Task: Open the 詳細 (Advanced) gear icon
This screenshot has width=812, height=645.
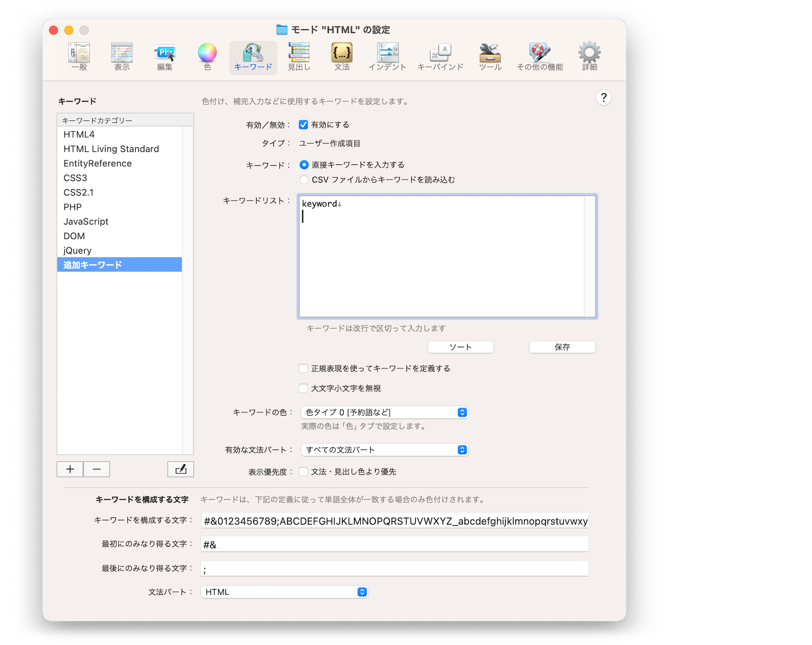Action: [589, 53]
